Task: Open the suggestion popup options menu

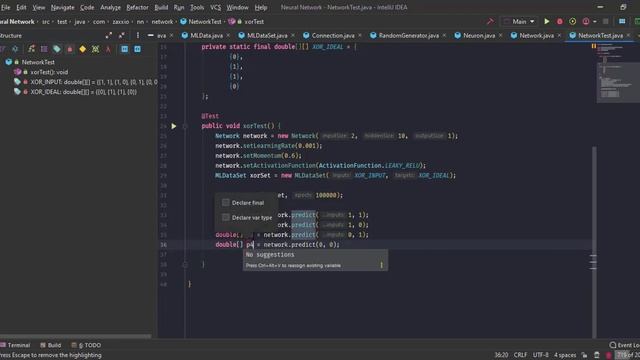Action: pos(382,265)
